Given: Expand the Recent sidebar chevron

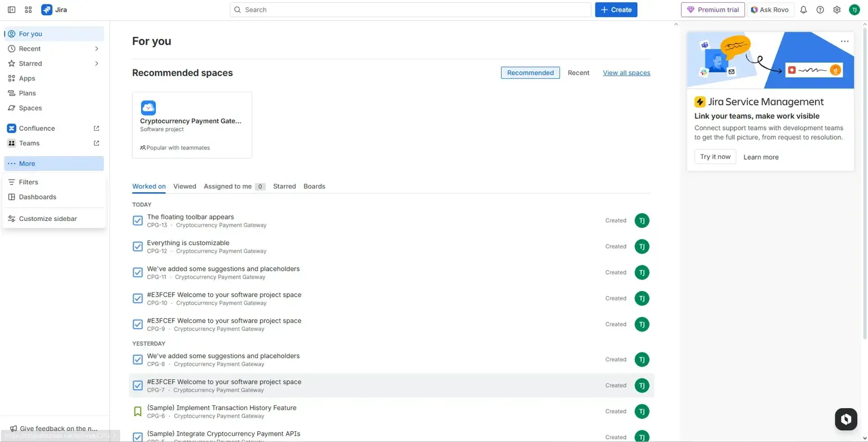Looking at the screenshot, I should (97, 49).
